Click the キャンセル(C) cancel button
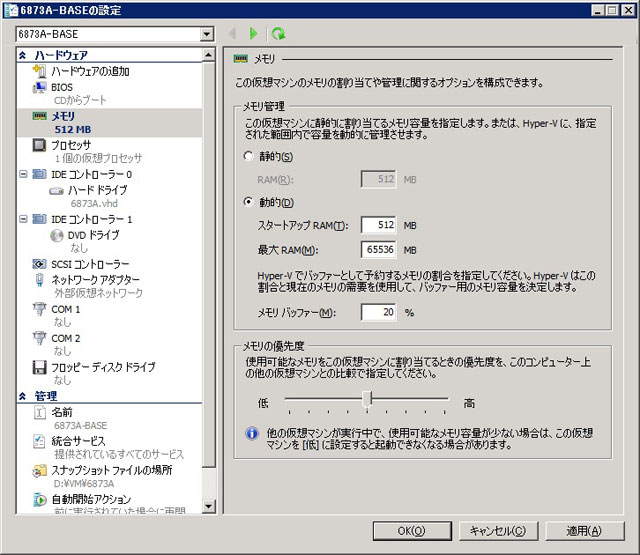 tap(498, 531)
